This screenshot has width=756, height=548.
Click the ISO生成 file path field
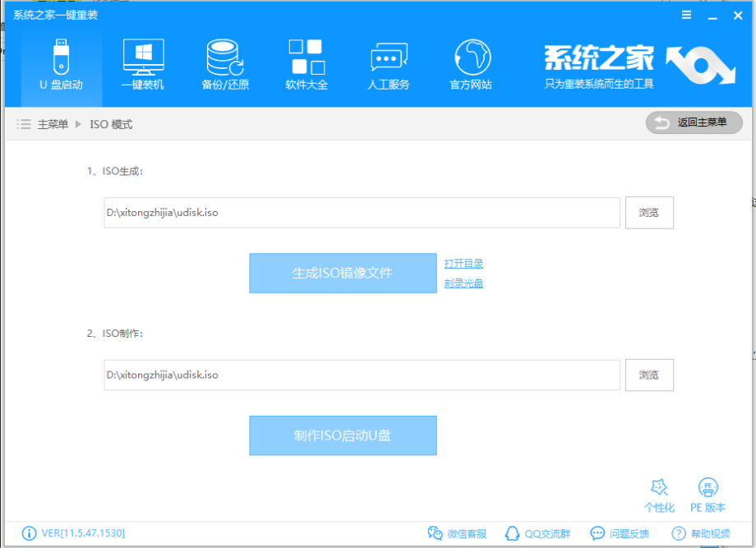tap(362, 213)
